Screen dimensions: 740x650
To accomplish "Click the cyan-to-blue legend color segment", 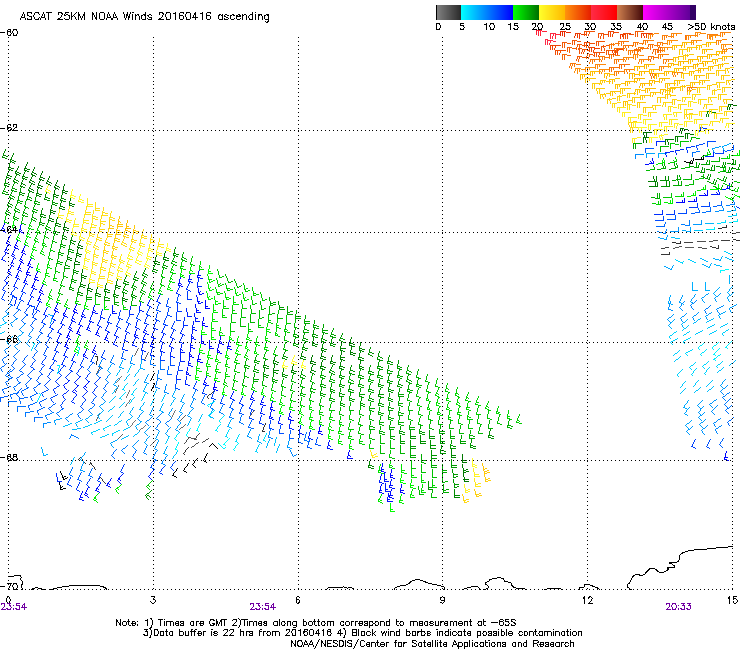I will click(487, 12).
